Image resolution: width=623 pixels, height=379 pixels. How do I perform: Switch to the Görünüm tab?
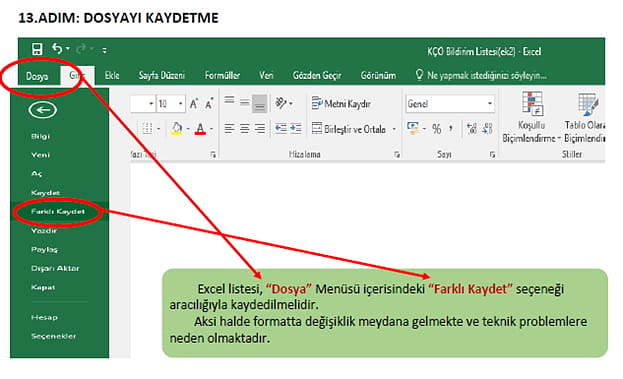(378, 75)
